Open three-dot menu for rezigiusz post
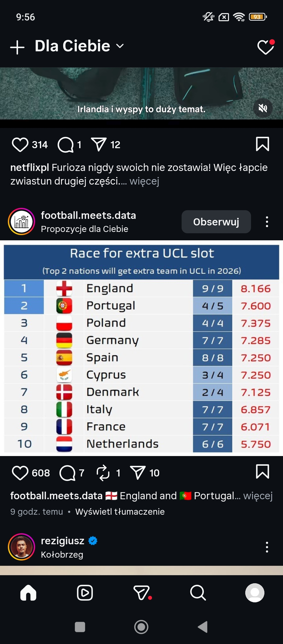The width and height of the screenshot is (283, 644). click(x=267, y=547)
